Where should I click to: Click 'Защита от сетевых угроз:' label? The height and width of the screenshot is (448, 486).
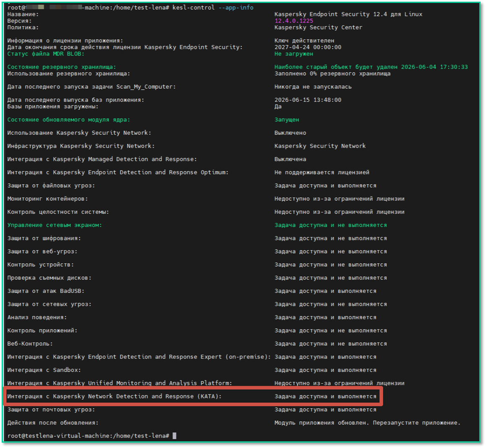click(x=49, y=304)
